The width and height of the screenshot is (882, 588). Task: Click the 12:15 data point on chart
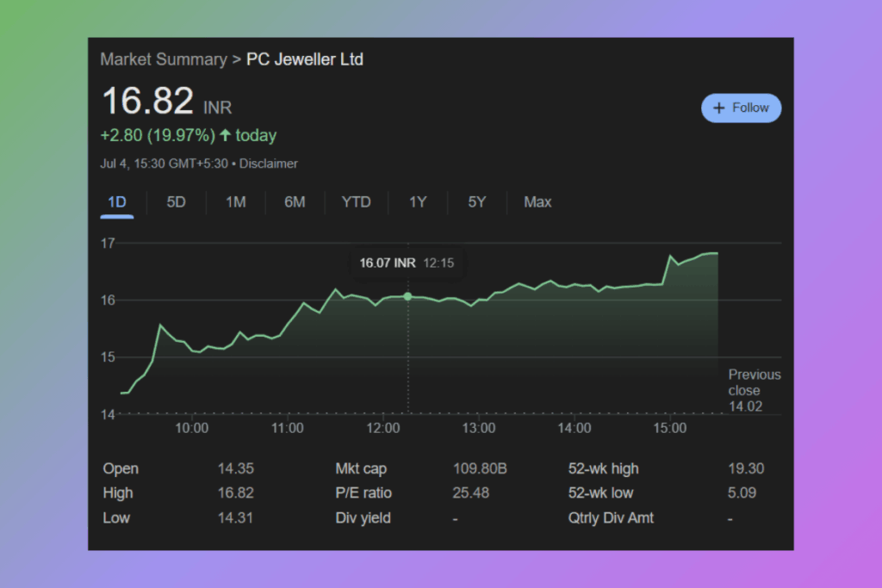407,296
